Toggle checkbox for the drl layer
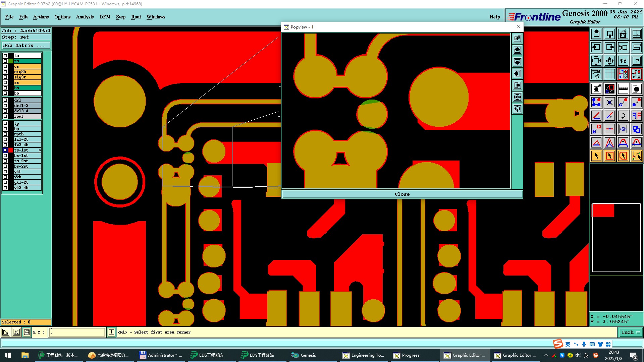Viewport: 644px width, 362px height. click(5, 100)
